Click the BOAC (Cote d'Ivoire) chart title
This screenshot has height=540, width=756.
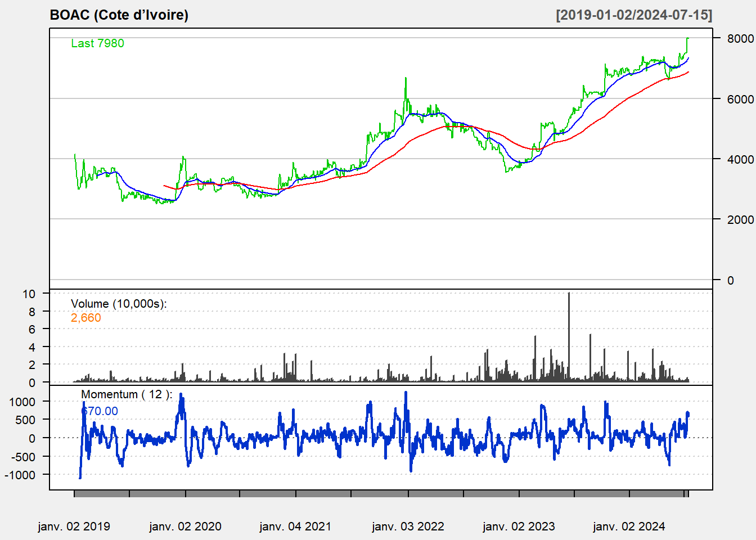(119, 15)
